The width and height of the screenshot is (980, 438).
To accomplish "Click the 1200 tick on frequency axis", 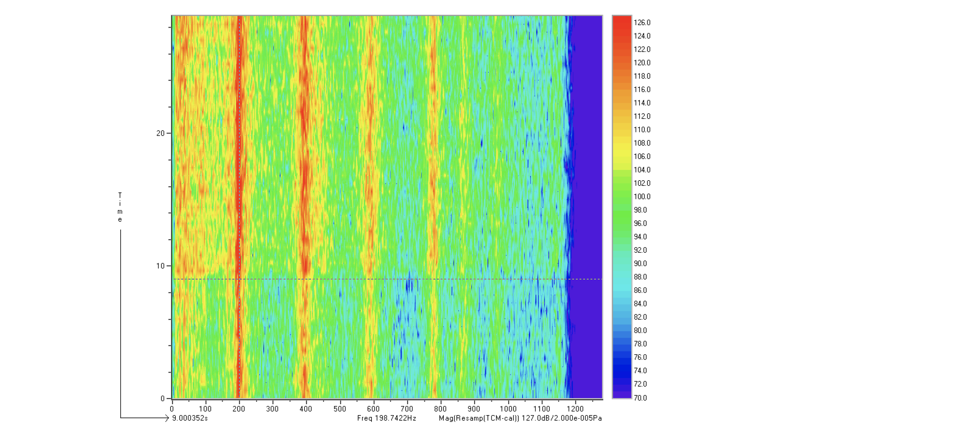I will coord(575,409).
